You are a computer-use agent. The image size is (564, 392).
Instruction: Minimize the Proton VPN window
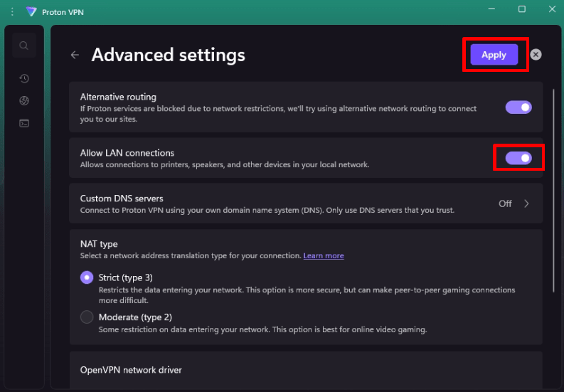pyautogui.click(x=491, y=9)
